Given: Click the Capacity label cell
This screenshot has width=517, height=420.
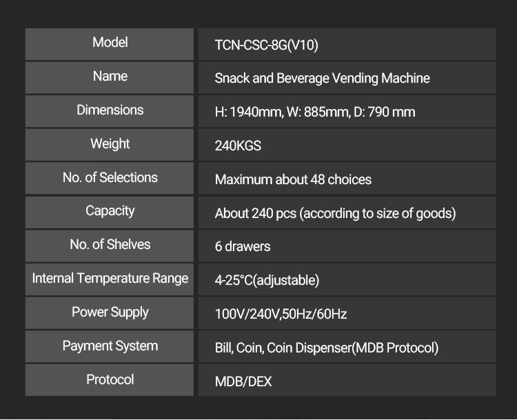Looking at the screenshot, I should point(110,211).
